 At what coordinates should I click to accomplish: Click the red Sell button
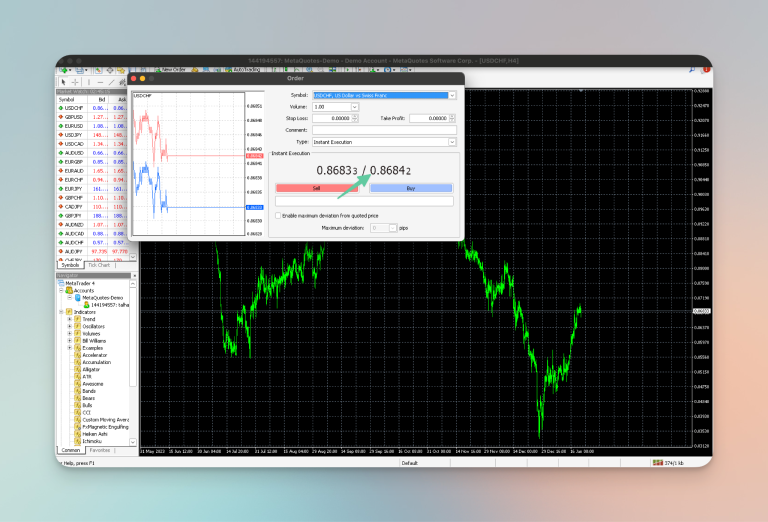[316, 188]
